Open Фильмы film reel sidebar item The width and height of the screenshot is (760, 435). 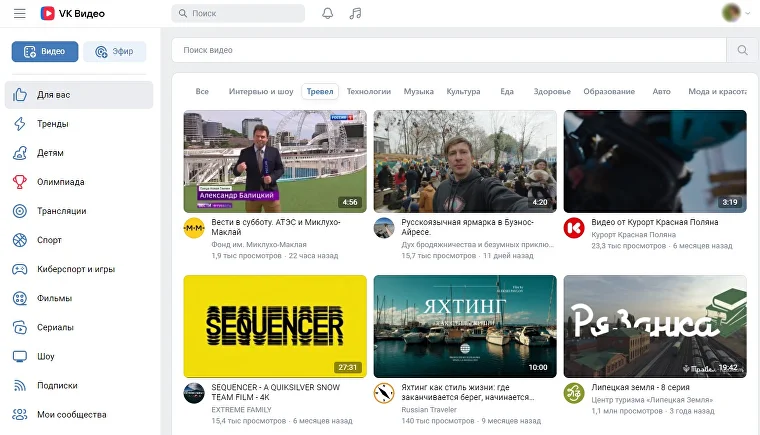coord(54,298)
